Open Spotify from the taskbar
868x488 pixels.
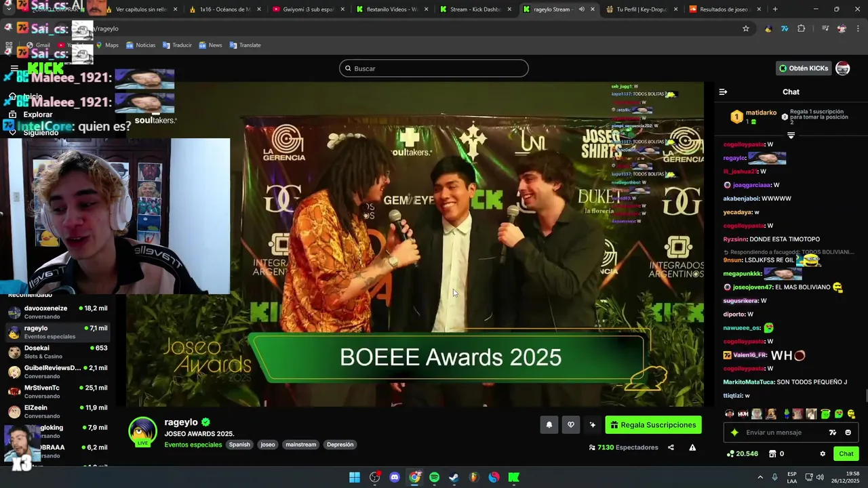(434, 477)
